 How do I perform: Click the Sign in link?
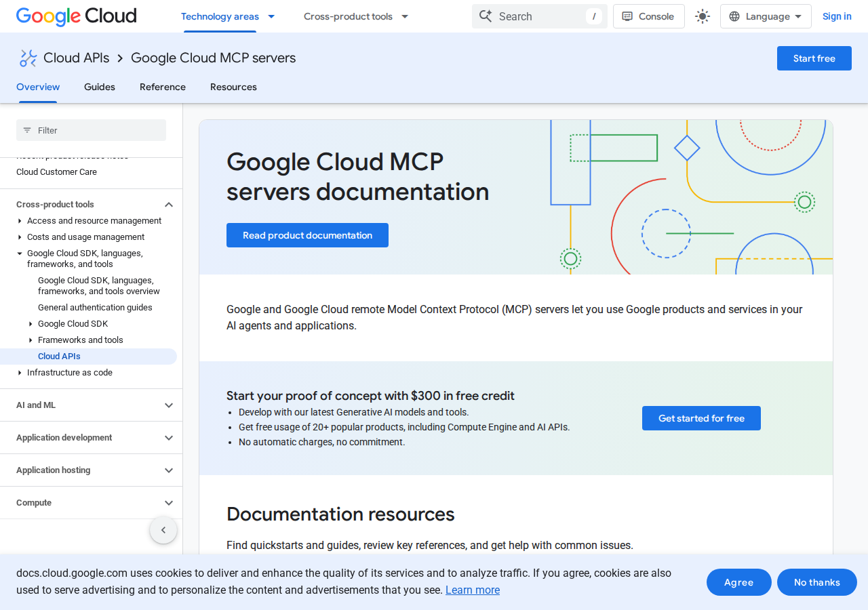(837, 16)
